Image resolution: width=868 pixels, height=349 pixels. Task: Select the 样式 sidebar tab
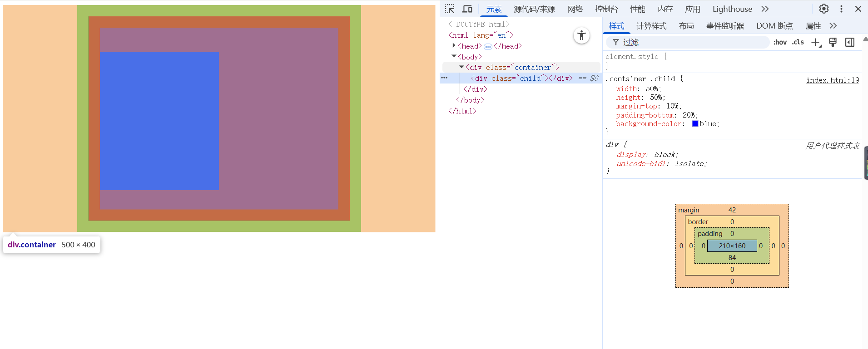click(616, 26)
